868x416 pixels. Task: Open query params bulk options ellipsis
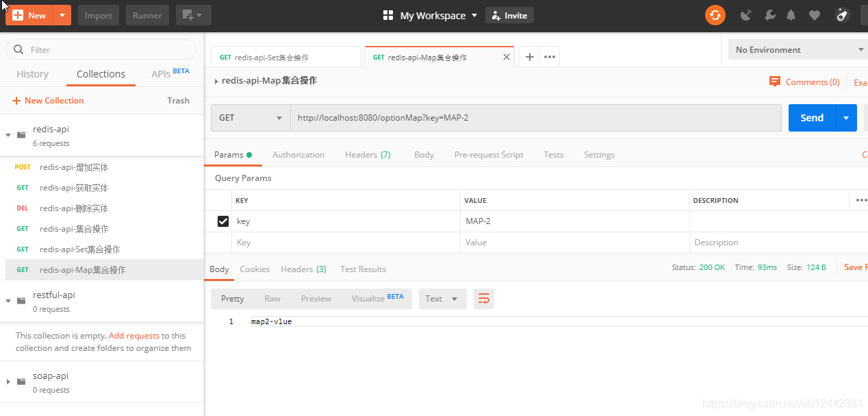861,200
